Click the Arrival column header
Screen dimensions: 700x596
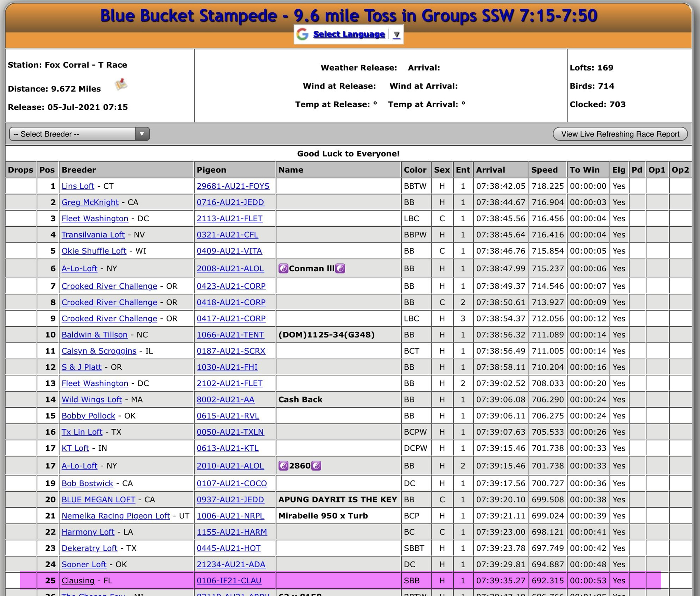(490, 170)
